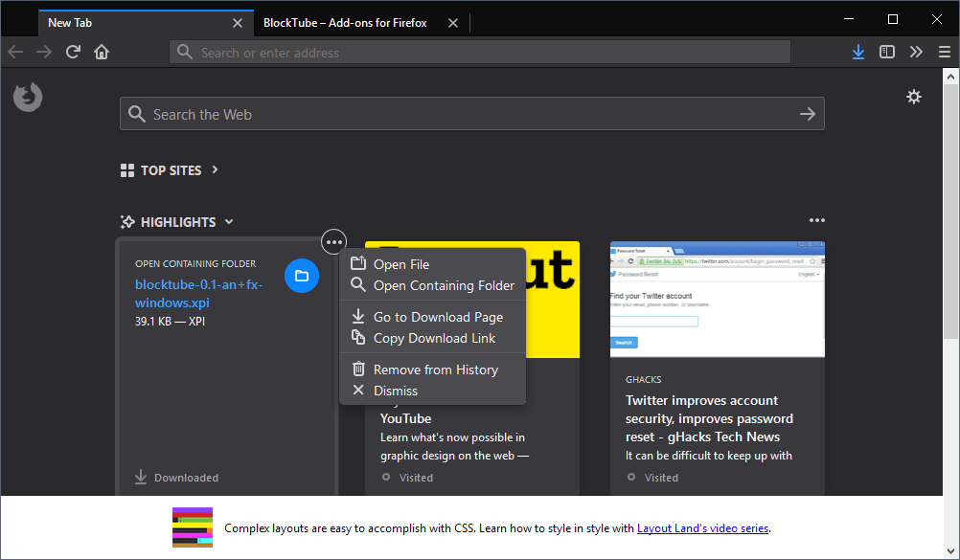Open the Home page icon
Image resolution: width=960 pixels, height=560 pixels.
[102, 52]
